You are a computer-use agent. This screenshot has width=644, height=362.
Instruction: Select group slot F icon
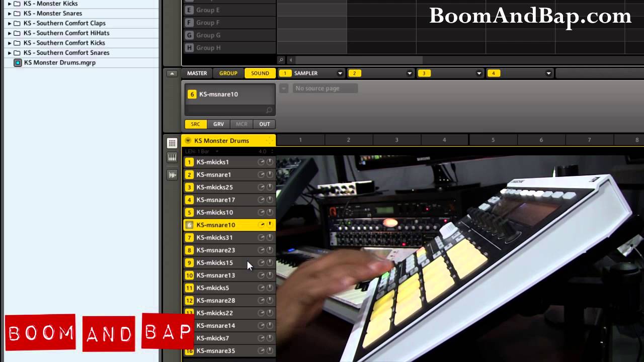(189, 23)
